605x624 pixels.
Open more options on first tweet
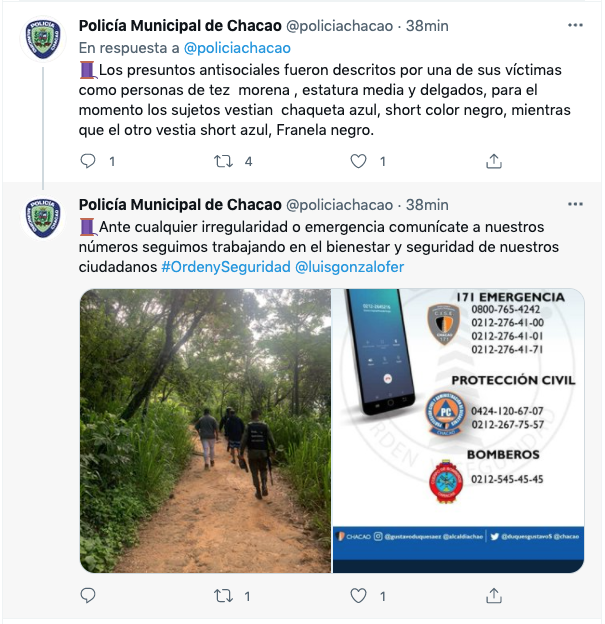pyautogui.click(x=575, y=25)
